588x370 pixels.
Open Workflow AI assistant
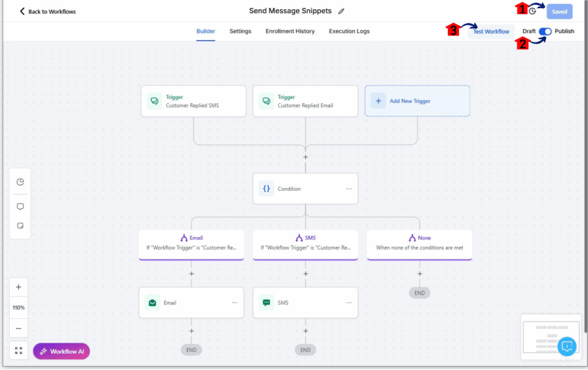pyautogui.click(x=61, y=351)
